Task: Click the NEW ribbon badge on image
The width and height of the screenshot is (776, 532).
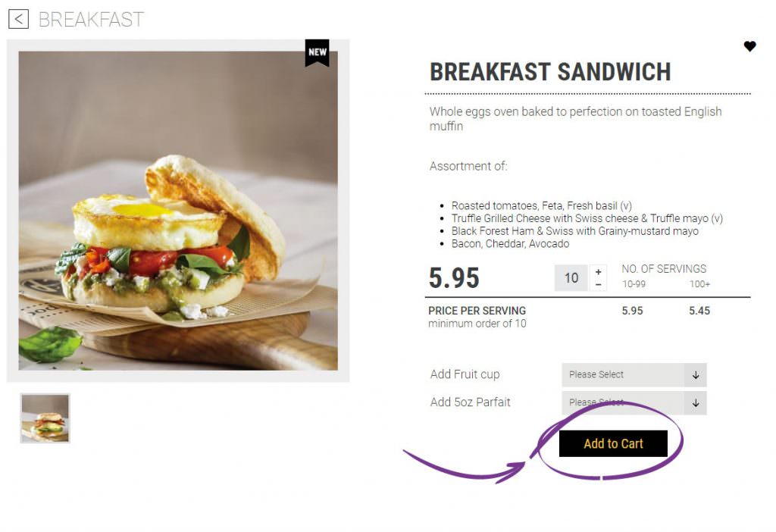Action: coord(318,52)
